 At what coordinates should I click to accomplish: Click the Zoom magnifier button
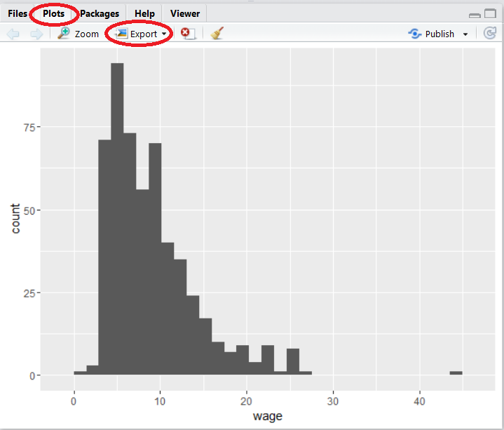[78, 34]
